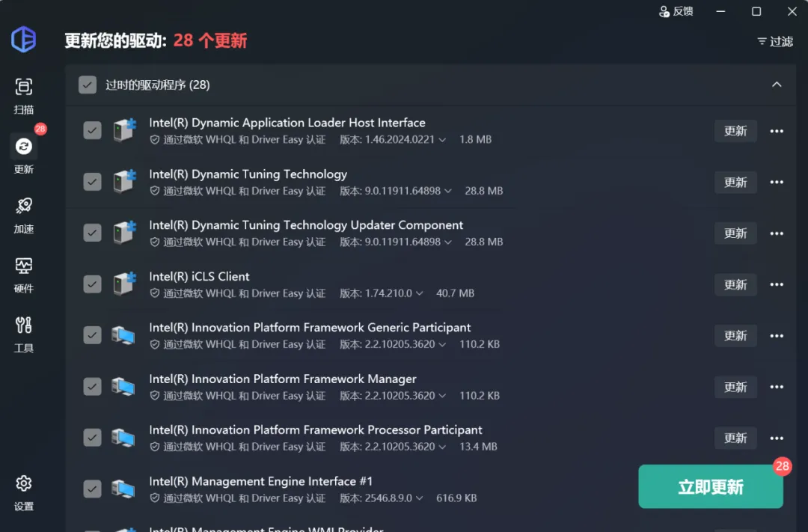Update Framework Processor Participant driver (更新)
The width and height of the screenshot is (808, 532).
735,438
